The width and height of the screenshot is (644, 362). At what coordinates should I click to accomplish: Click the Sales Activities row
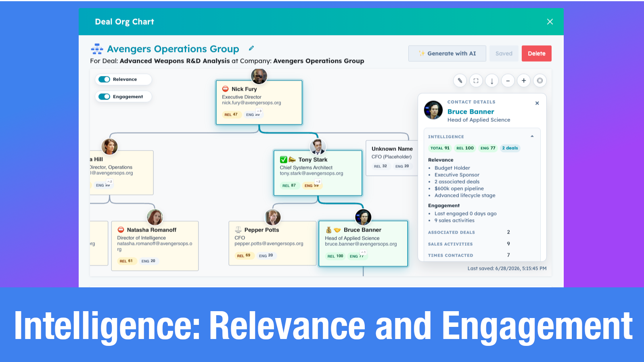tap(482, 244)
